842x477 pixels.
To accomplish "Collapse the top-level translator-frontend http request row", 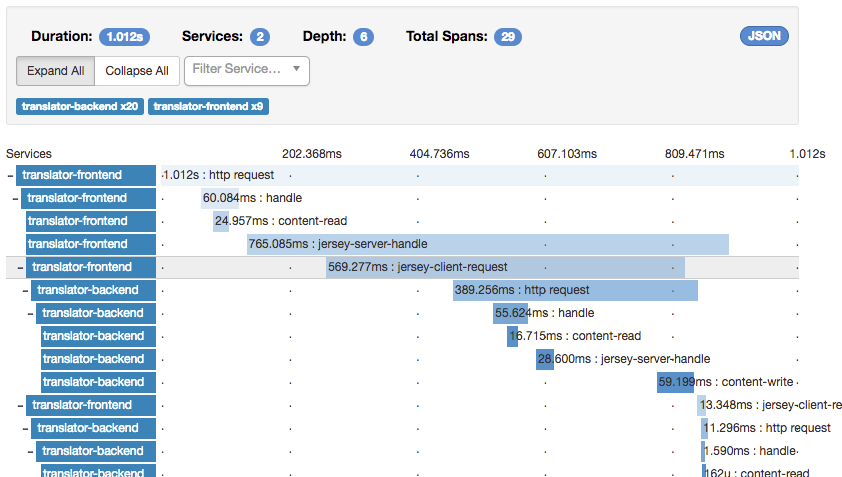I will (10, 176).
